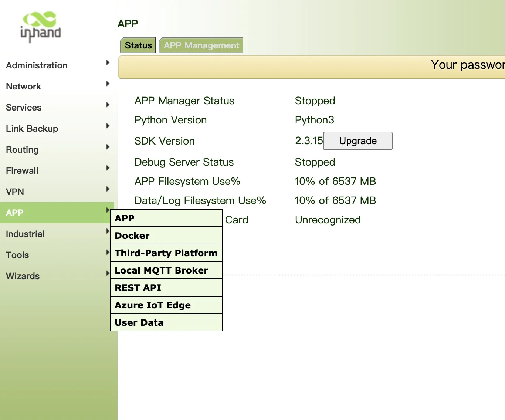Choose APP in the submenu

166,218
